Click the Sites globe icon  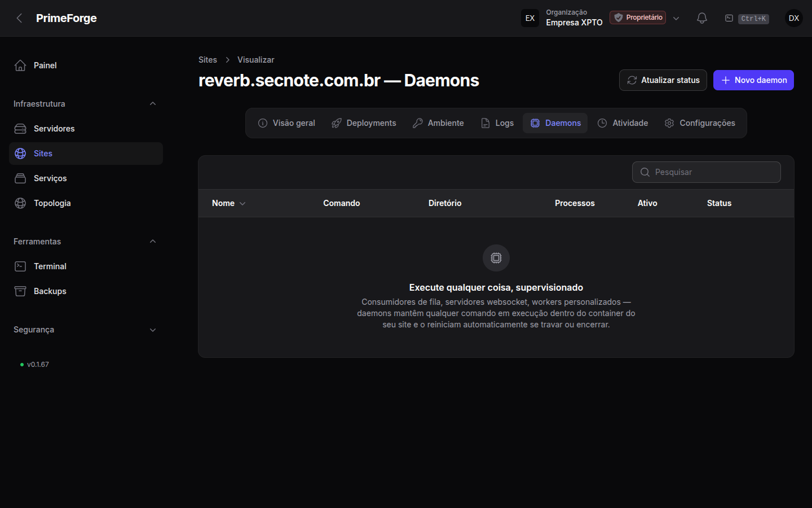[x=20, y=154]
